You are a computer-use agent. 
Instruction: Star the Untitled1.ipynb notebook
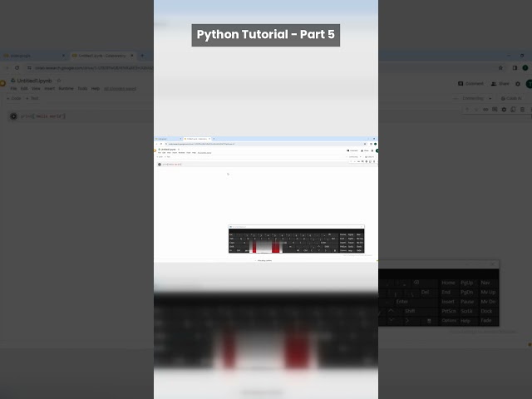(x=59, y=81)
